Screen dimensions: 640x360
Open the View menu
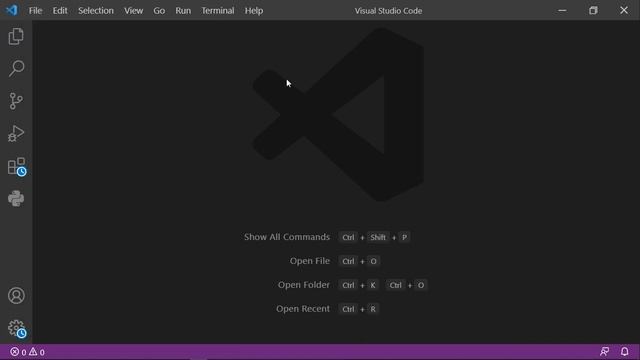click(x=133, y=11)
